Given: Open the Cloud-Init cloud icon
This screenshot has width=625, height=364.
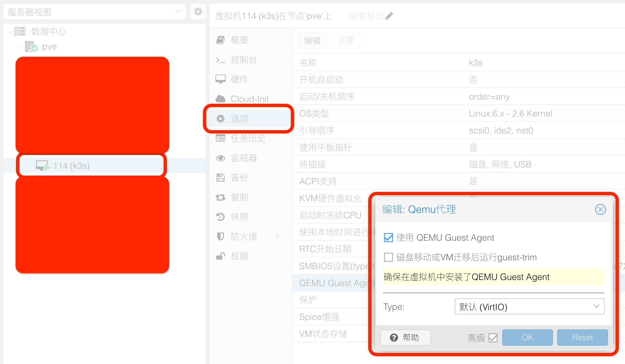Looking at the screenshot, I should click(221, 99).
